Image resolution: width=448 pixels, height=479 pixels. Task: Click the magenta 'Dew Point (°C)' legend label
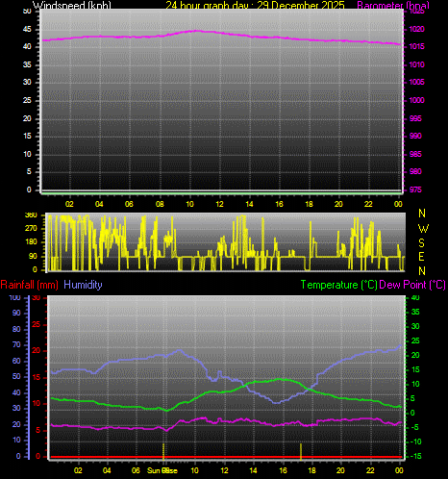pos(412,285)
